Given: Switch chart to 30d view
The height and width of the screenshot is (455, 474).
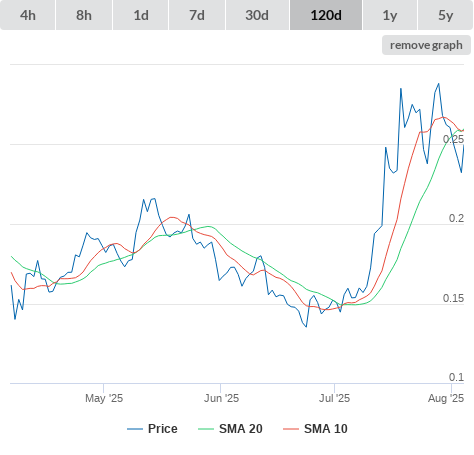Looking at the screenshot, I should tap(257, 15).
